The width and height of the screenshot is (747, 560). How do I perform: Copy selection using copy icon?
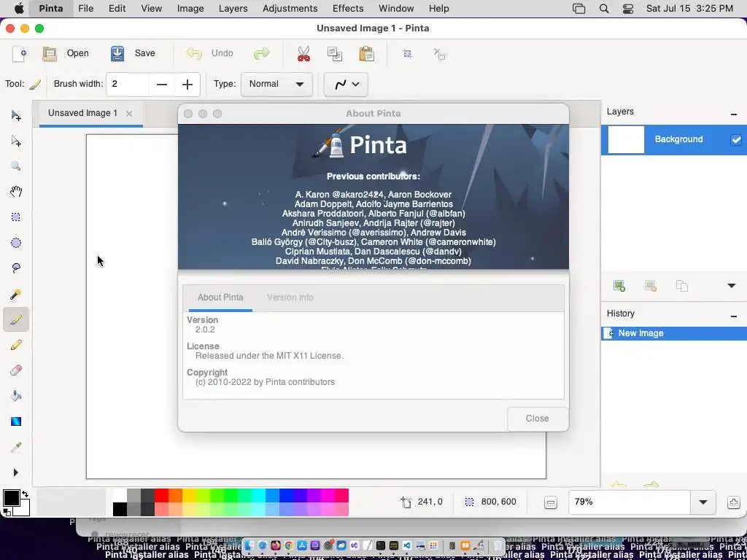335,53
